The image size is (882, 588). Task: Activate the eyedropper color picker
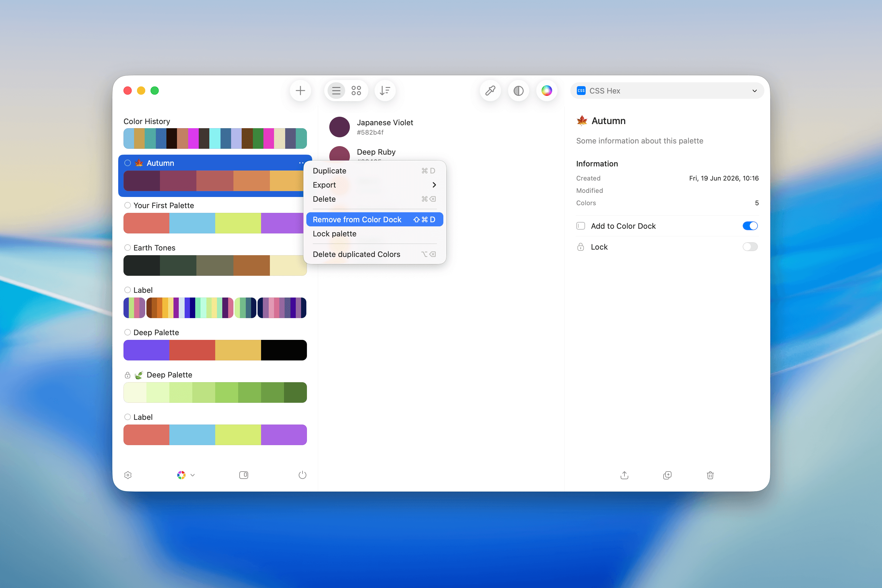tap(490, 91)
